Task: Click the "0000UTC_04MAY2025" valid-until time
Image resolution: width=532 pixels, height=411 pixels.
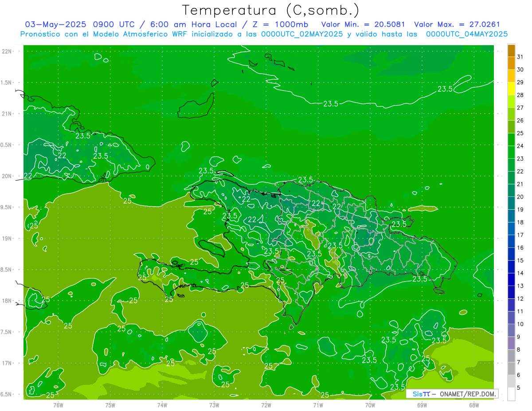Action: pyautogui.click(x=467, y=34)
